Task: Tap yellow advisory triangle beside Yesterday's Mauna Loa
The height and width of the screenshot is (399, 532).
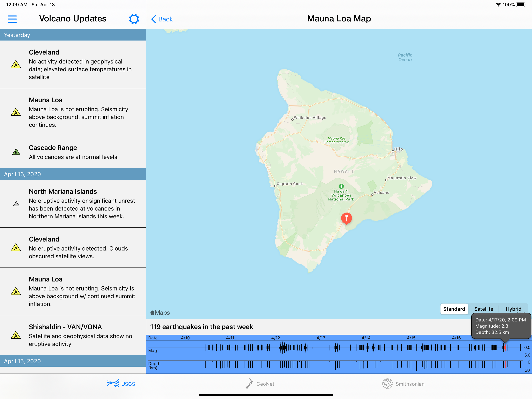Action: [x=16, y=112]
